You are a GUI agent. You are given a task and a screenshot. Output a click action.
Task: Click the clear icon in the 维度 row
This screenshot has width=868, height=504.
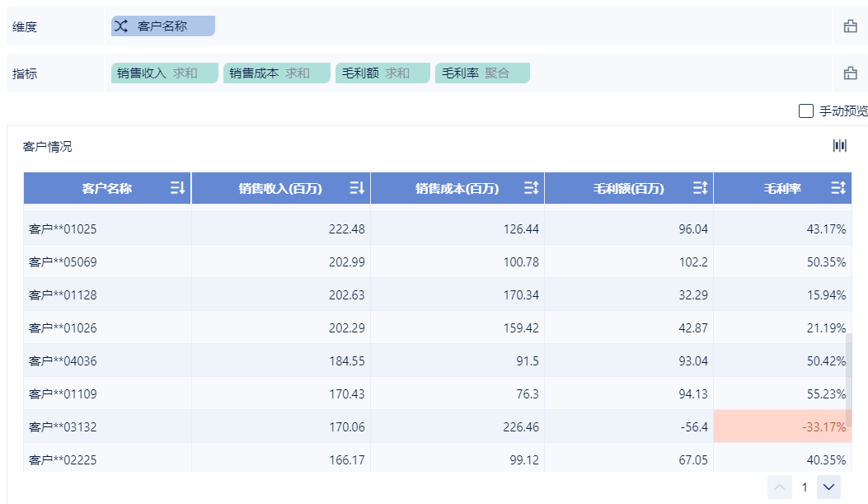coord(850,26)
